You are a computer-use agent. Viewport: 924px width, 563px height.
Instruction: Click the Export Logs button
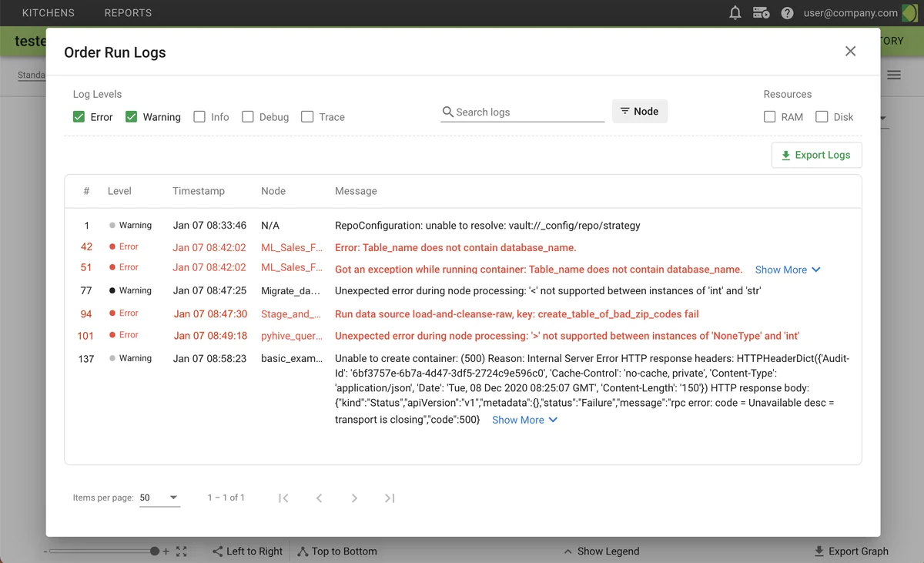[x=816, y=155]
